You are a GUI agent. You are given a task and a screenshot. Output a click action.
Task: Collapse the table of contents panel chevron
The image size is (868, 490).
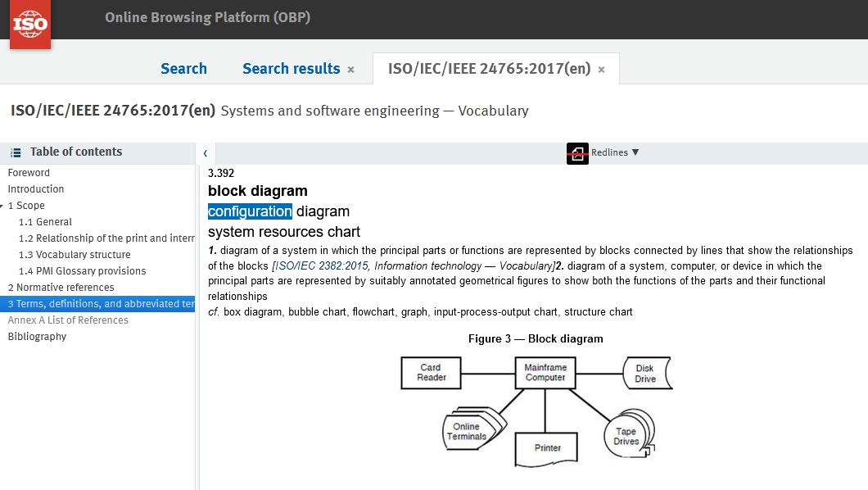(206, 153)
